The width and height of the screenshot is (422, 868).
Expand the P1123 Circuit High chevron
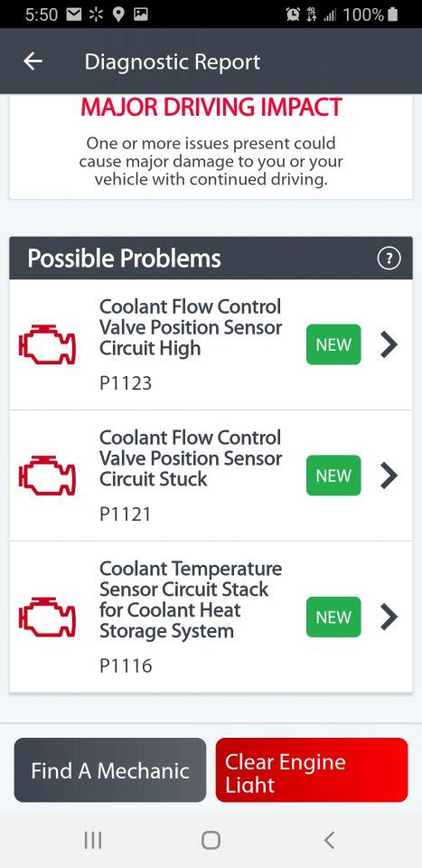pos(389,344)
